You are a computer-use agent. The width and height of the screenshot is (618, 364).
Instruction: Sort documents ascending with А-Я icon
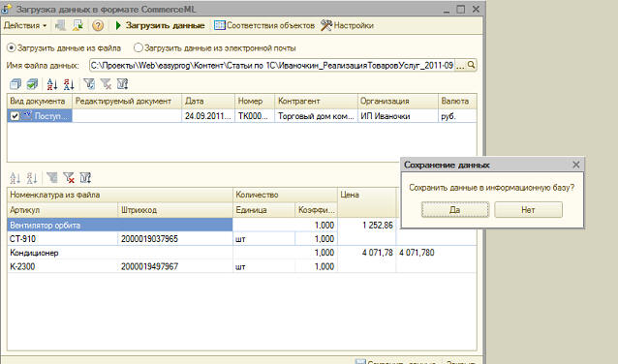coord(51,84)
